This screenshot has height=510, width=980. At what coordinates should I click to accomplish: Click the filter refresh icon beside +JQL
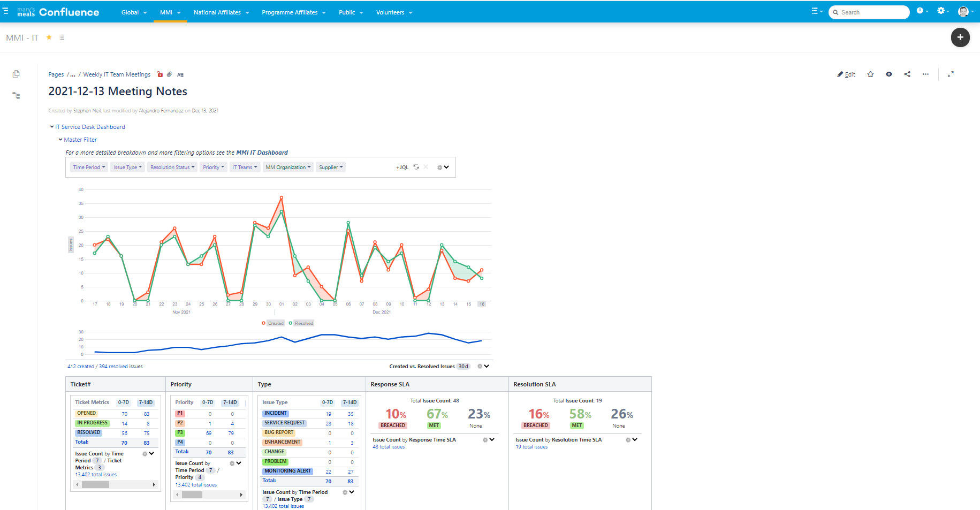tap(416, 167)
